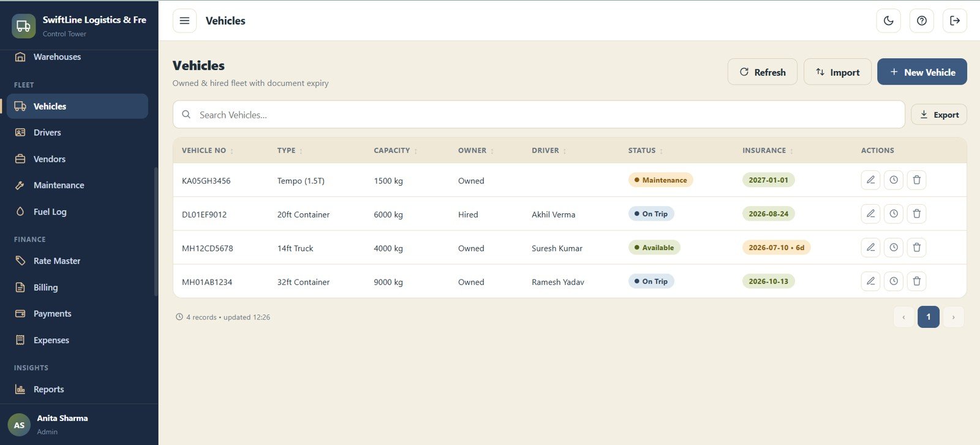This screenshot has height=445, width=980.
Task: Click driver name Akhil Verma
Action: [553, 215]
